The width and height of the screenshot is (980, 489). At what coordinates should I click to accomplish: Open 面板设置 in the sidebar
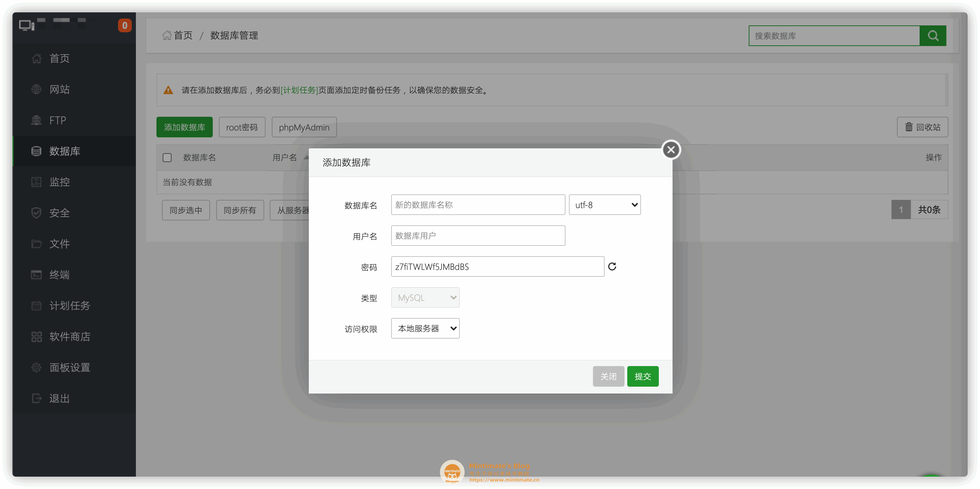[74, 367]
